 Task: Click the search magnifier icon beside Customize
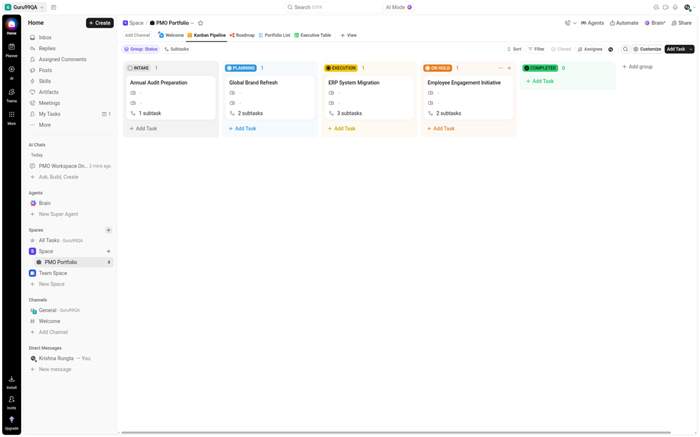[625, 49]
